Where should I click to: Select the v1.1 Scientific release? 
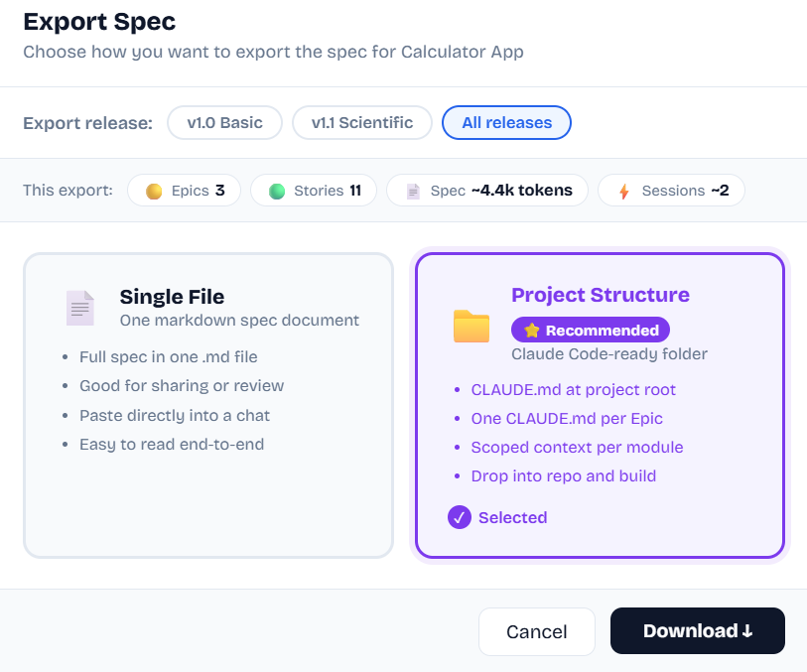click(x=362, y=122)
